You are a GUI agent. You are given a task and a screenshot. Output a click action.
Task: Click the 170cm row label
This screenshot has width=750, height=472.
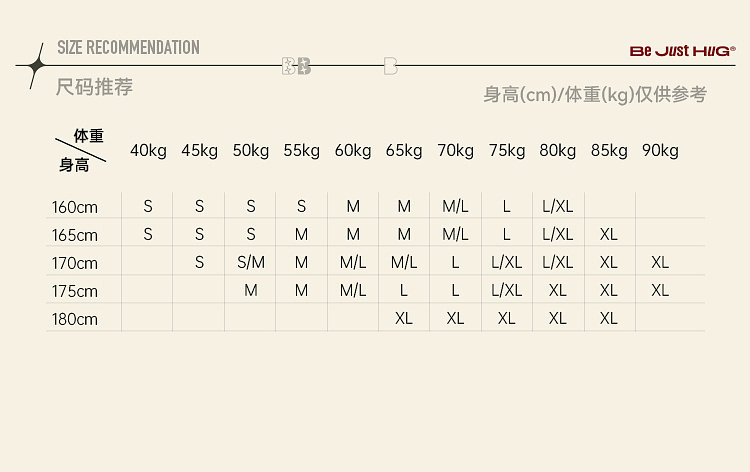click(x=75, y=263)
